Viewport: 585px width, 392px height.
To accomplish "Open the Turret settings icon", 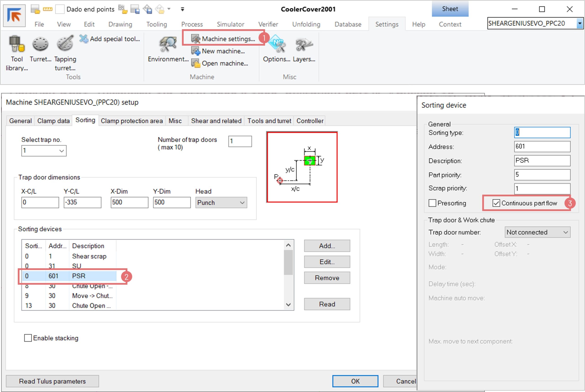I will tap(40, 44).
